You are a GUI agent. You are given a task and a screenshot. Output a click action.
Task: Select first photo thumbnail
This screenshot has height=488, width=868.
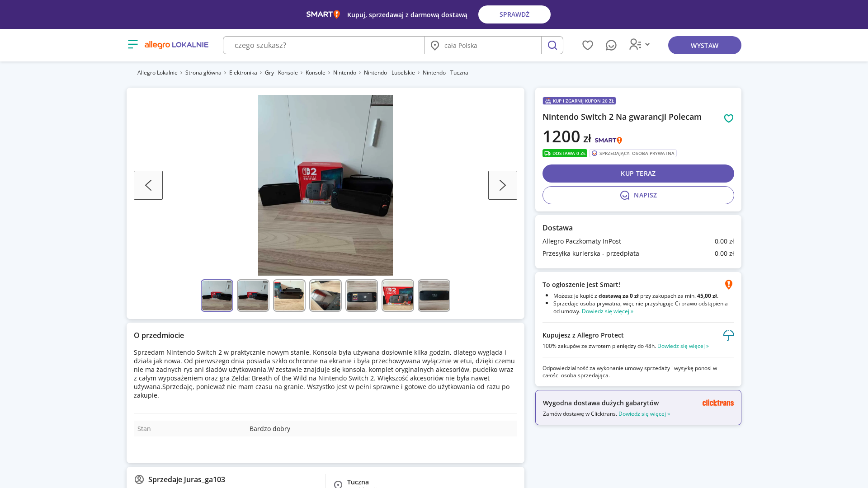[217, 296]
